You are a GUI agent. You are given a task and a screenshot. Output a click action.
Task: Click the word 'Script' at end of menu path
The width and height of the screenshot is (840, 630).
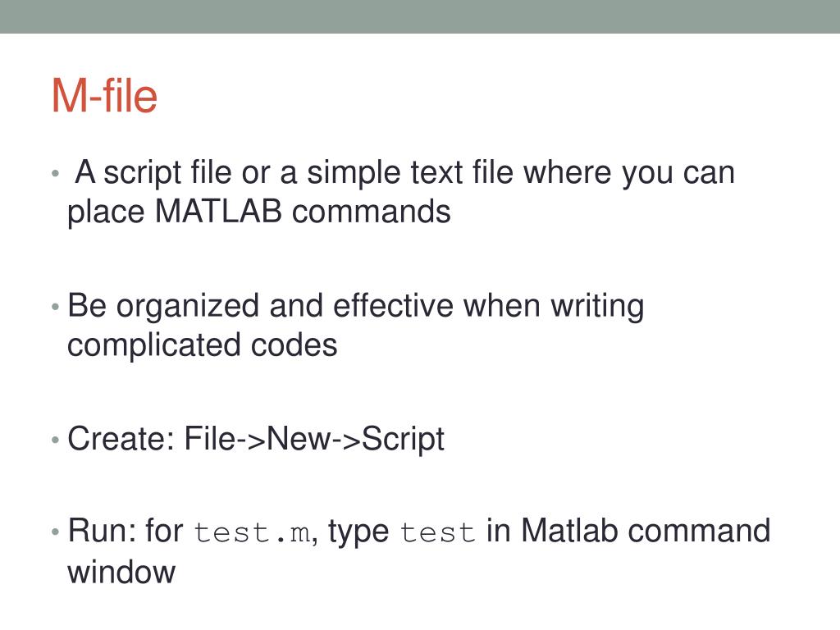403,440
